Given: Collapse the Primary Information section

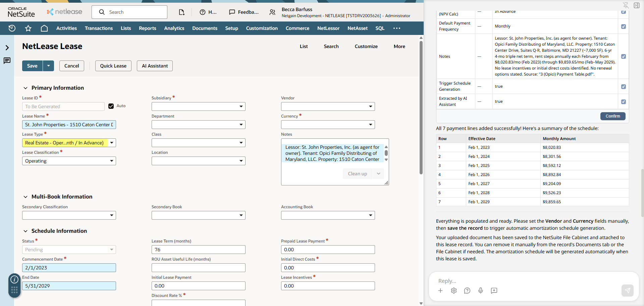Looking at the screenshot, I should pyautogui.click(x=25, y=88).
